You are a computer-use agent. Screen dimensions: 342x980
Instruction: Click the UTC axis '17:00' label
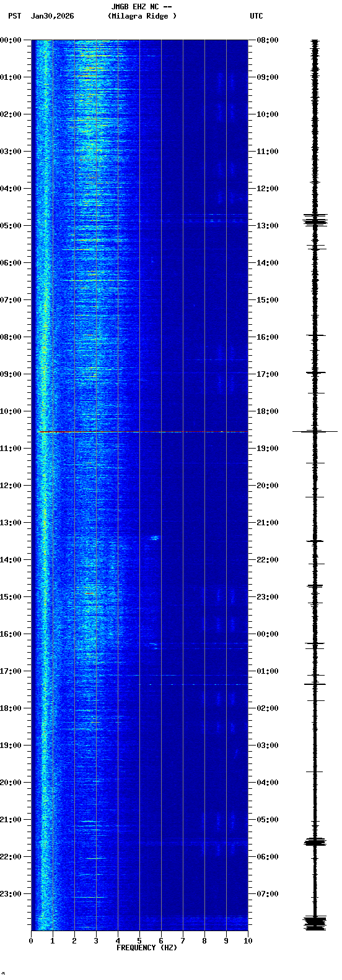[x=268, y=374]
